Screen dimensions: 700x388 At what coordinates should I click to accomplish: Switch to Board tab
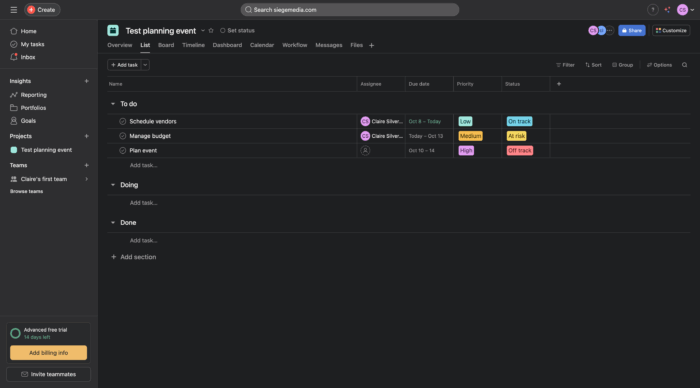click(x=166, y=45)
